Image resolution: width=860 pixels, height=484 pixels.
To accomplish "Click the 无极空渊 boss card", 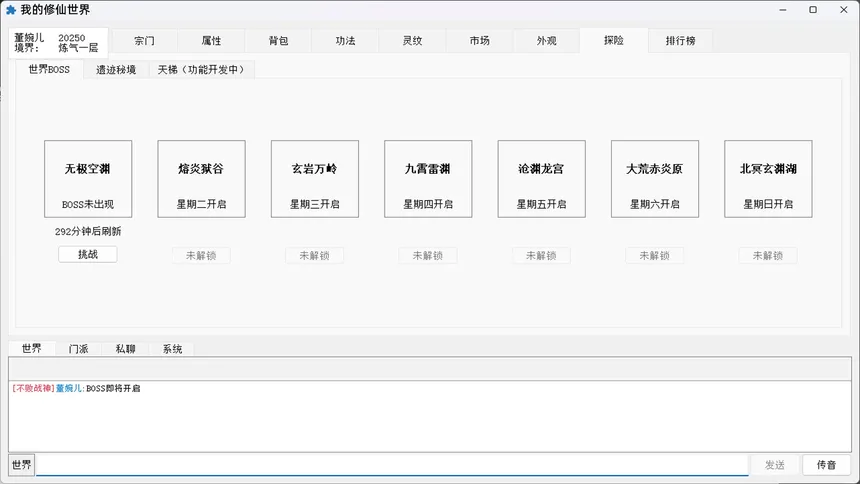I will [x=88, y=179].
